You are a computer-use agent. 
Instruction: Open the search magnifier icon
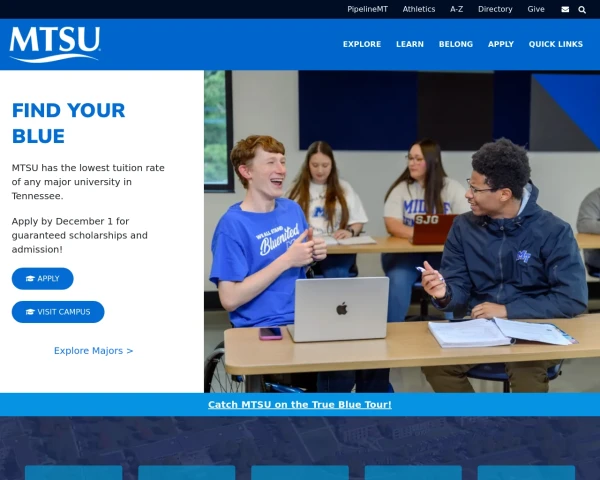[x=582, y=10]
